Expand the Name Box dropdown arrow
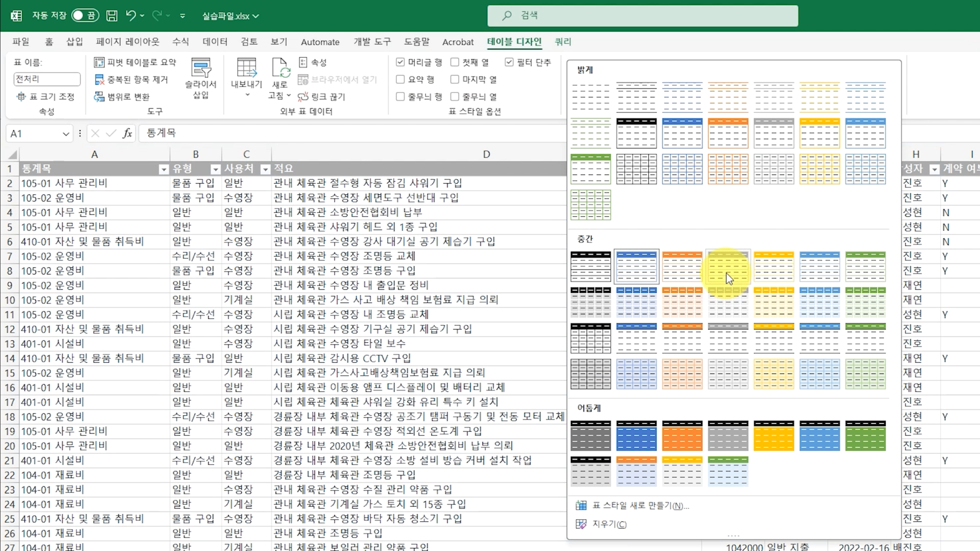Image resolution: width=980 pixels, height=551 pixels. [x=66, y=134]
